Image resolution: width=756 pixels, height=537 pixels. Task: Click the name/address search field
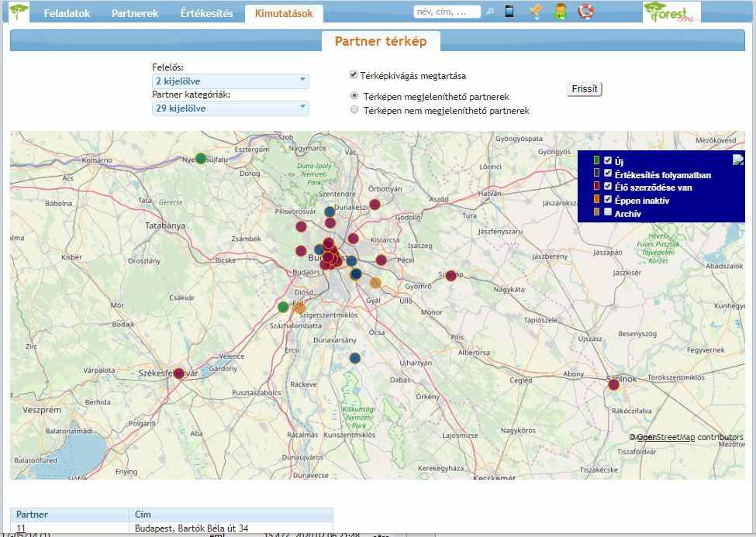coord(447,12)
